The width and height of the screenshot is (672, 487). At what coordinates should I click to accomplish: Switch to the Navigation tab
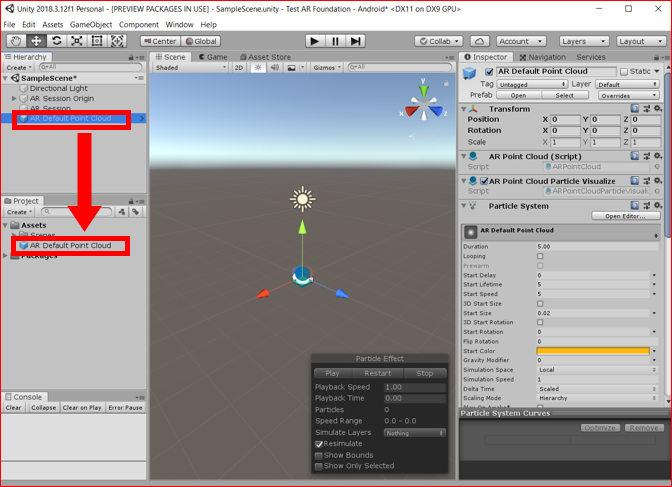[x=543, y=57]
